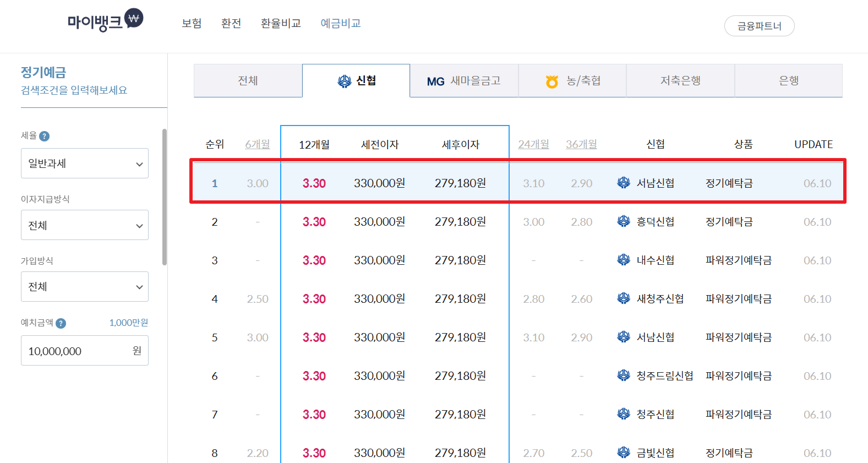Click the 1,000만원 quick amount link
Screen dimensions: 868x463
click(x=129, y=323)
